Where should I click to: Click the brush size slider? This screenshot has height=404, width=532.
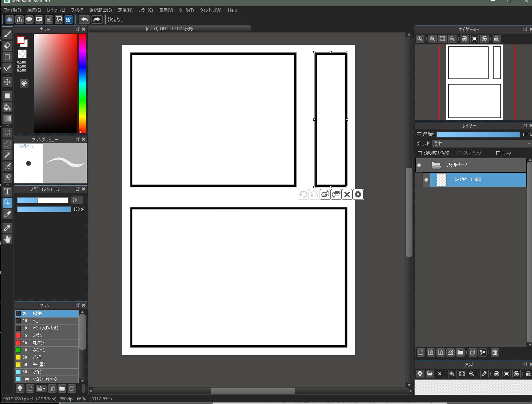[x=43, y=200]
